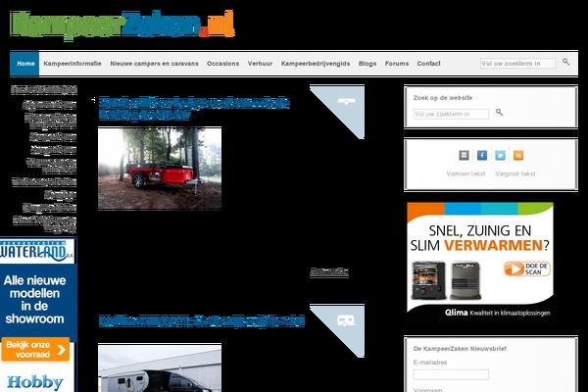This screenshot has width=588, height=392.
Task: Focus the newsletter E-mailadres field
Action: (451, 374)
